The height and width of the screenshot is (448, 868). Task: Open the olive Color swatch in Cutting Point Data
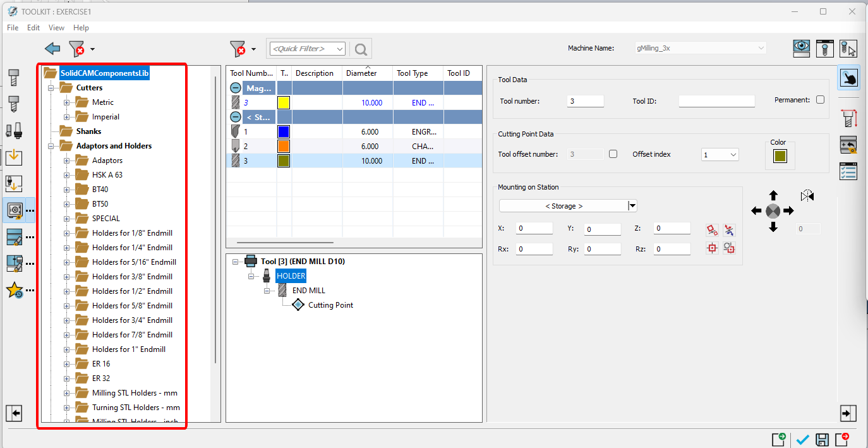click(780, 157)
